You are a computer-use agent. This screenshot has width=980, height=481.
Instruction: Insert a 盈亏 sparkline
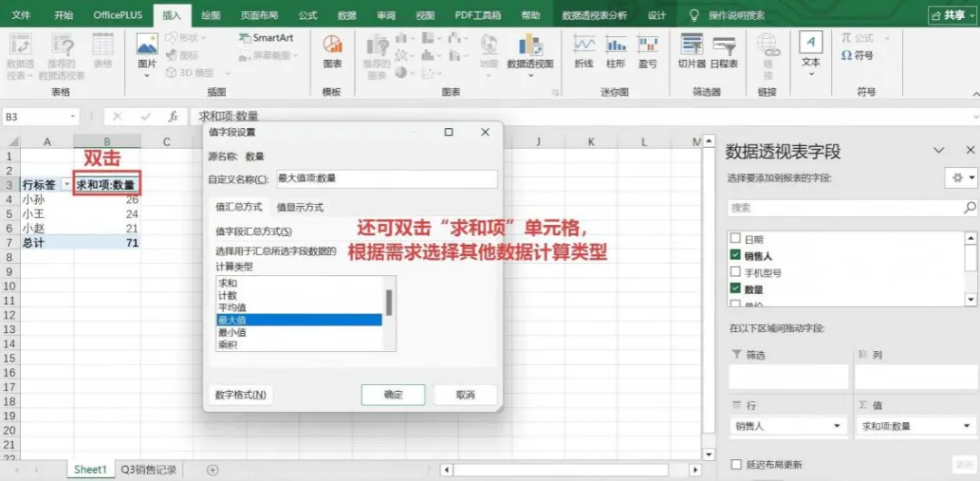tap(648, 52)
